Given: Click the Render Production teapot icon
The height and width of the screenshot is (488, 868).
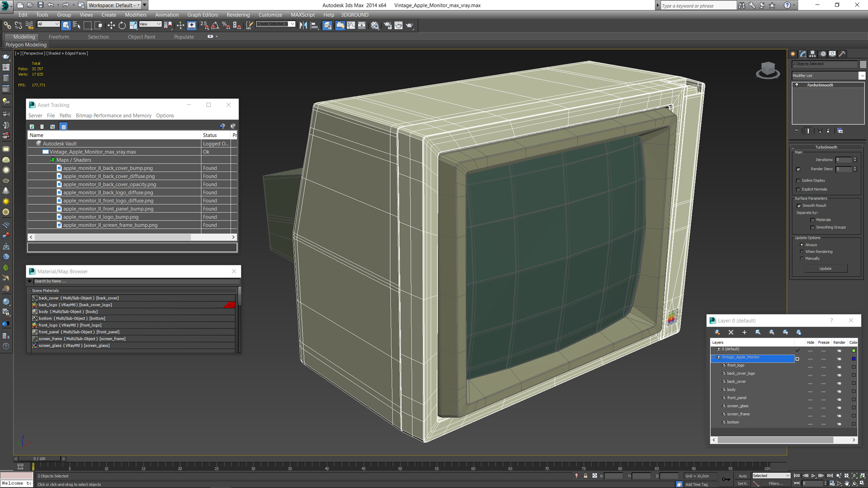Looking at the screenshot, I should click(410, 25).
